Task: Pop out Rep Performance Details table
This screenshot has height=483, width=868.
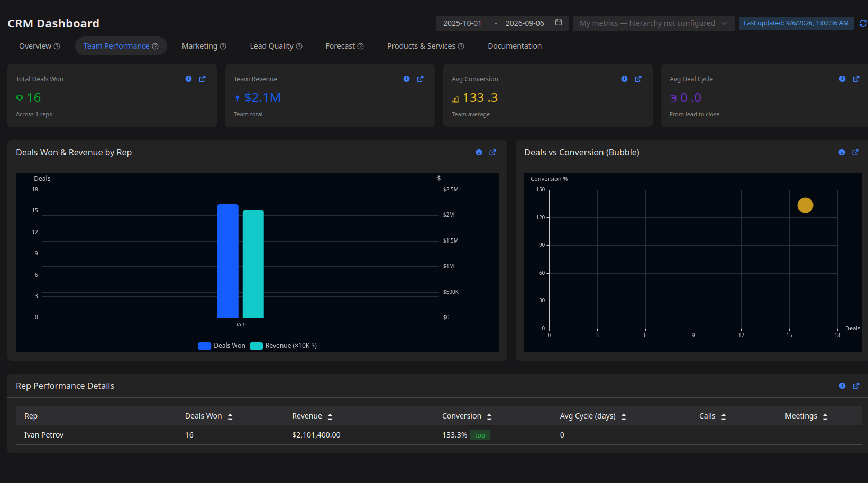Action: point(856,386)
